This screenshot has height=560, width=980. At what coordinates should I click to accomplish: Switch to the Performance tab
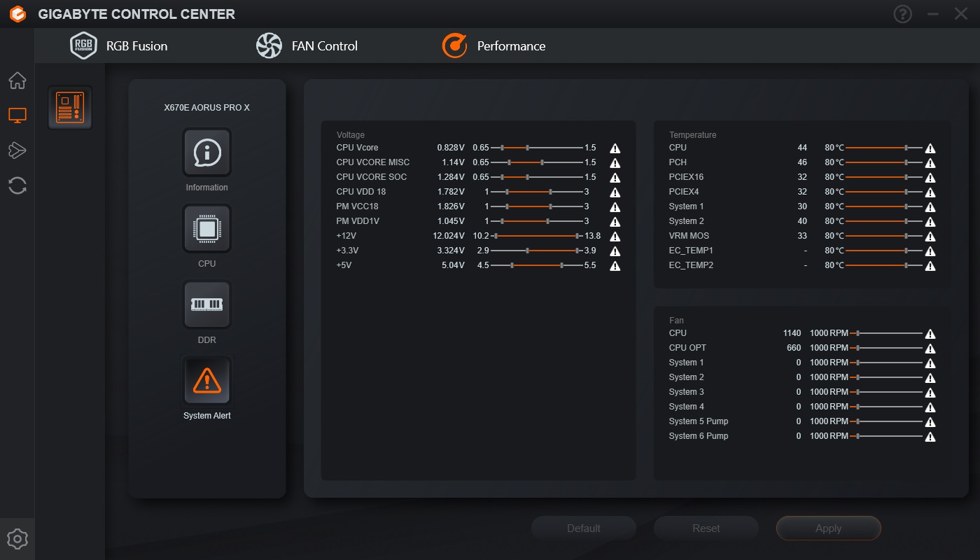(x=493, y=46)
